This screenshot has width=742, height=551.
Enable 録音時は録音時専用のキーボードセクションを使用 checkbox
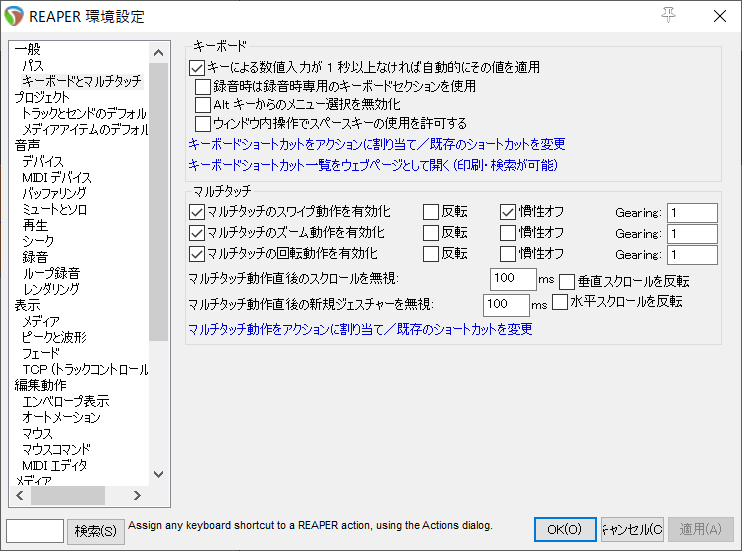point(203,87)
